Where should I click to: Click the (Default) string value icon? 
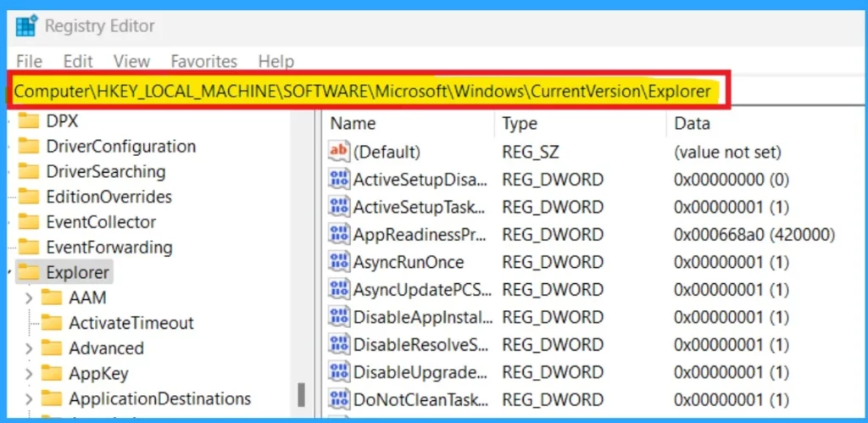(x=339, y=151)
